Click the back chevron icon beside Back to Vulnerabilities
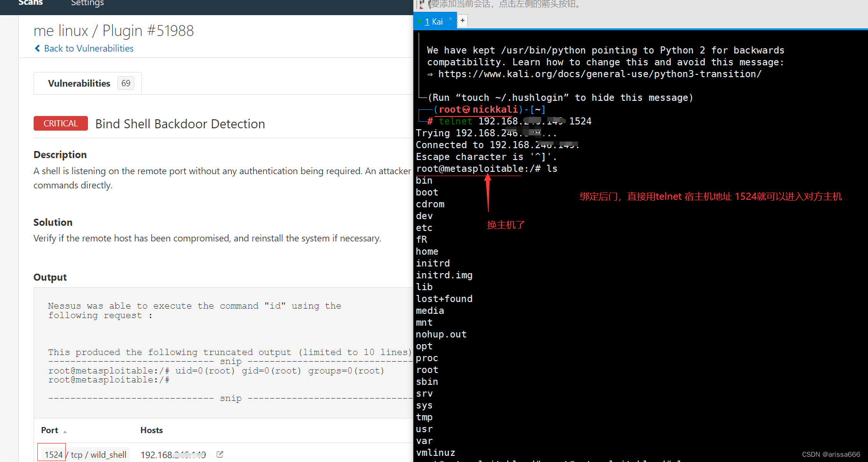 click(x=37, y=48)
